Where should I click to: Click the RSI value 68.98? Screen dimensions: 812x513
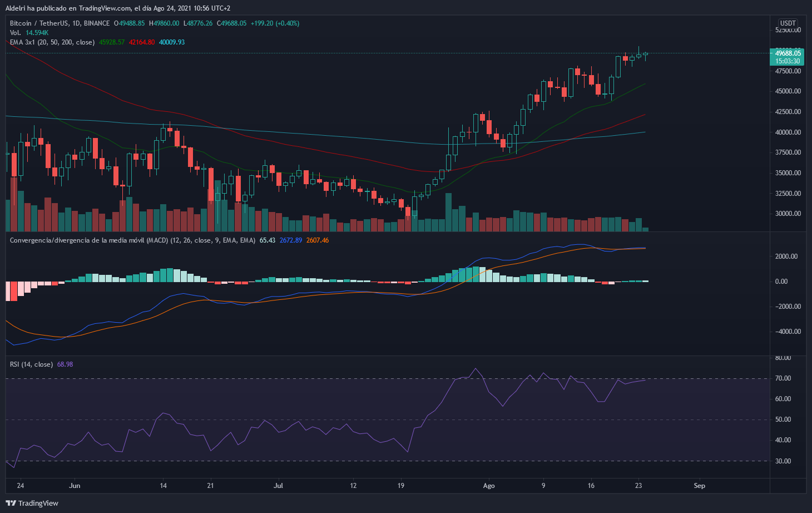click(65, 364)
